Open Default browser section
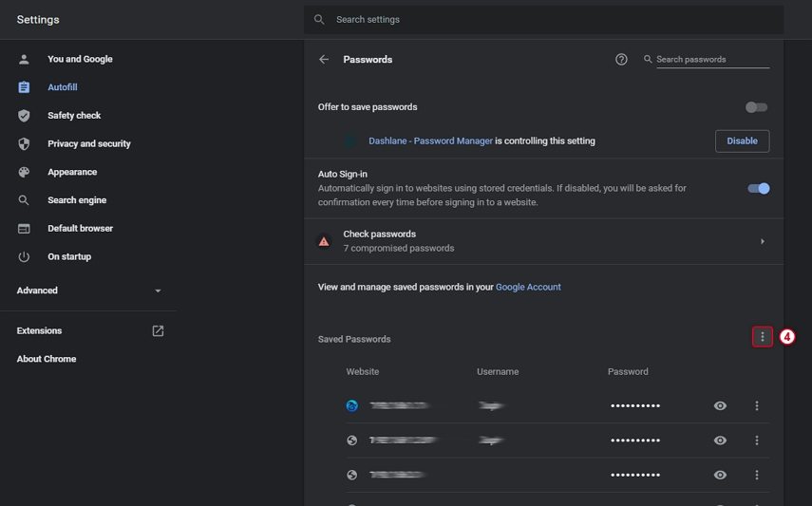This screenshot has width=812, height=506. pyautogui.click(x=80, y=229)
